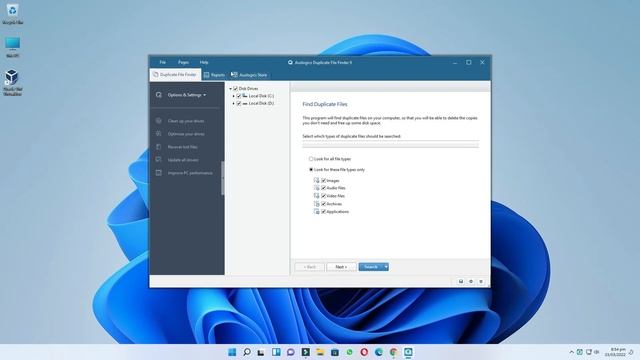Click the Options & Settings gear icon

click(x=159, y=95)
